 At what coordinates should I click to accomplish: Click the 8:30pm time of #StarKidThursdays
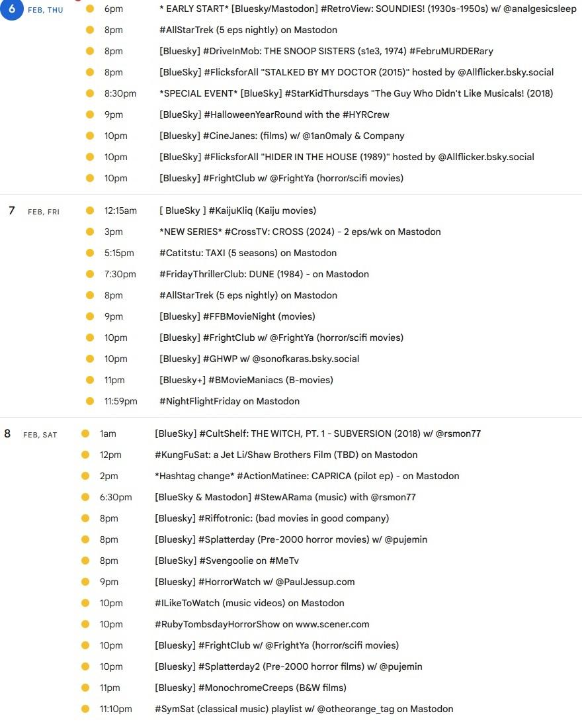(x=120, y=93)
